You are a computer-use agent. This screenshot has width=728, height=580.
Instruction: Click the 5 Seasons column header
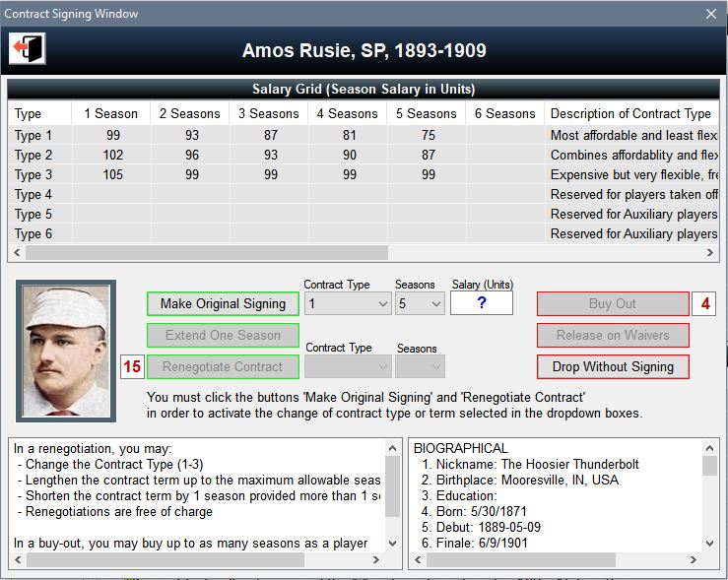click(x=426, y=114)
